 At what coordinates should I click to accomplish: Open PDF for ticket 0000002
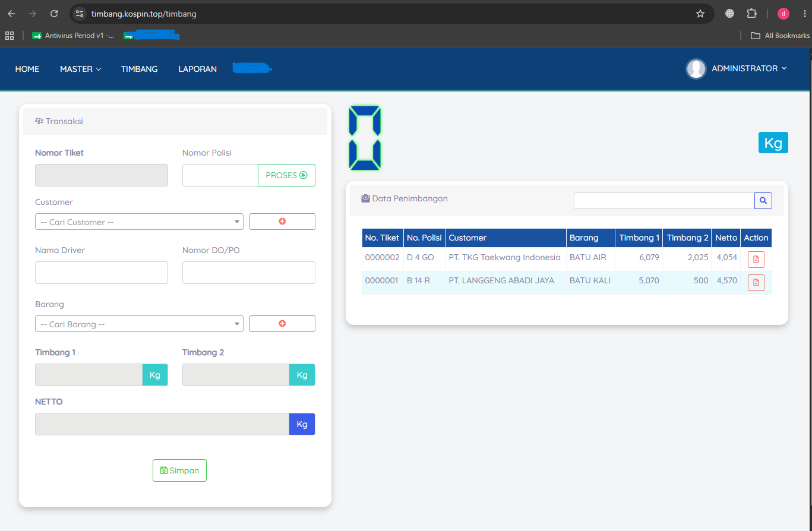tap(756, 260)
